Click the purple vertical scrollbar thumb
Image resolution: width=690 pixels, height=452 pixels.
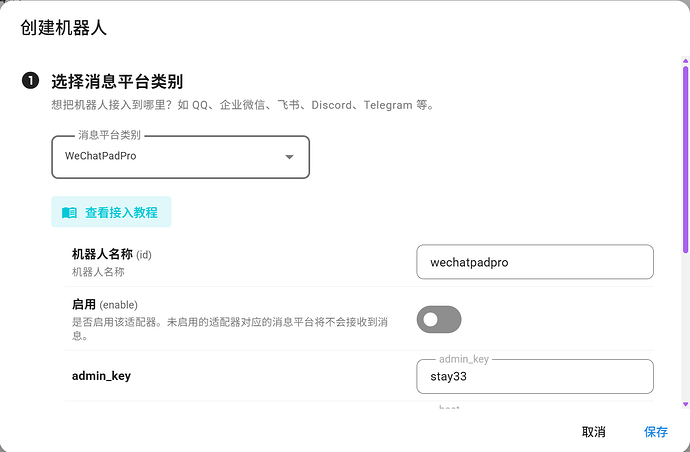tap(685, 159)
